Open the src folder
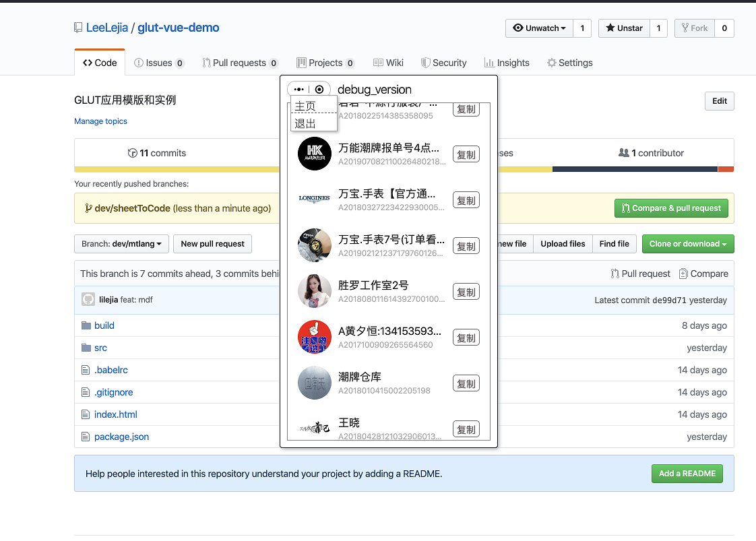 click(100, 348)
